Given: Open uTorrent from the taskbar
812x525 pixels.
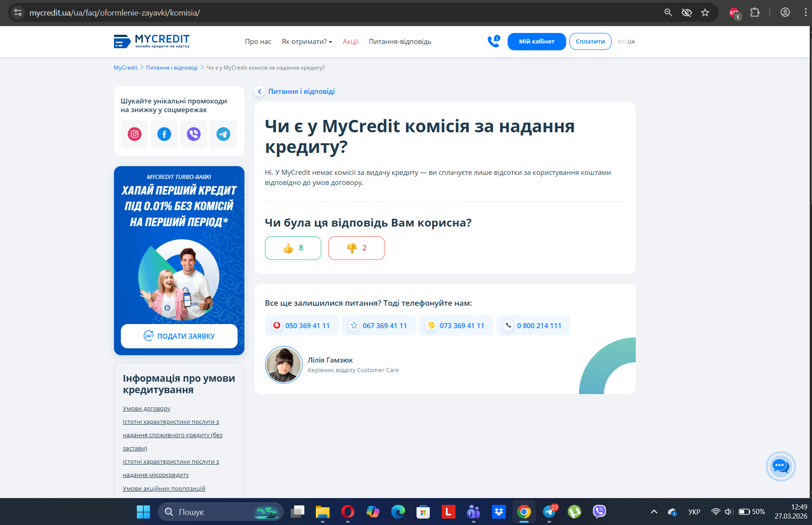Looking at the screenshot, I should (x=574, y=512).
